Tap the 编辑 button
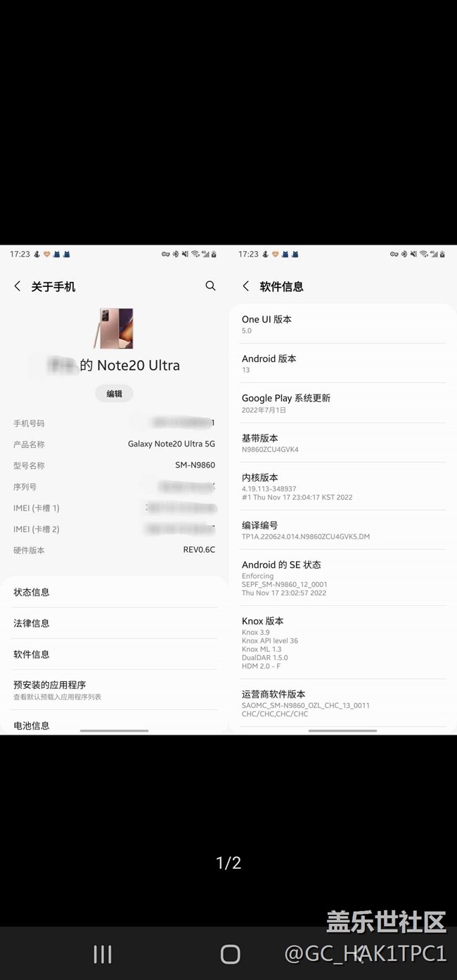The image size is (457, 980). pyautogui.click(x=114, y=394)
